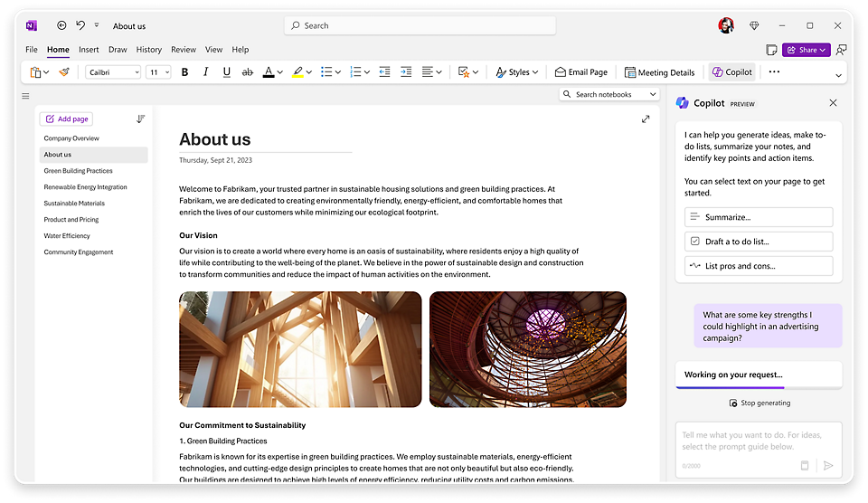This screenshot has width=868, height=503.
Task: Switch to the Draw tab
Action: pos(118,49)
